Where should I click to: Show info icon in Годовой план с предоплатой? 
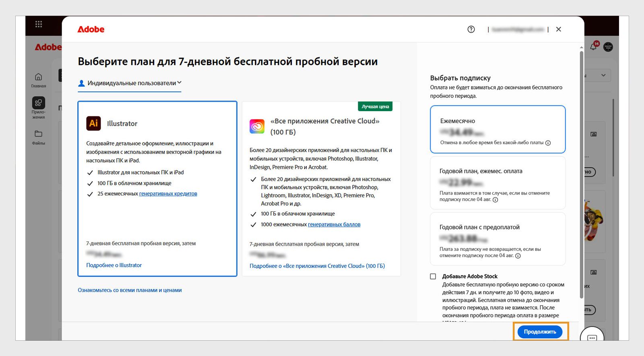pos(518,256)
